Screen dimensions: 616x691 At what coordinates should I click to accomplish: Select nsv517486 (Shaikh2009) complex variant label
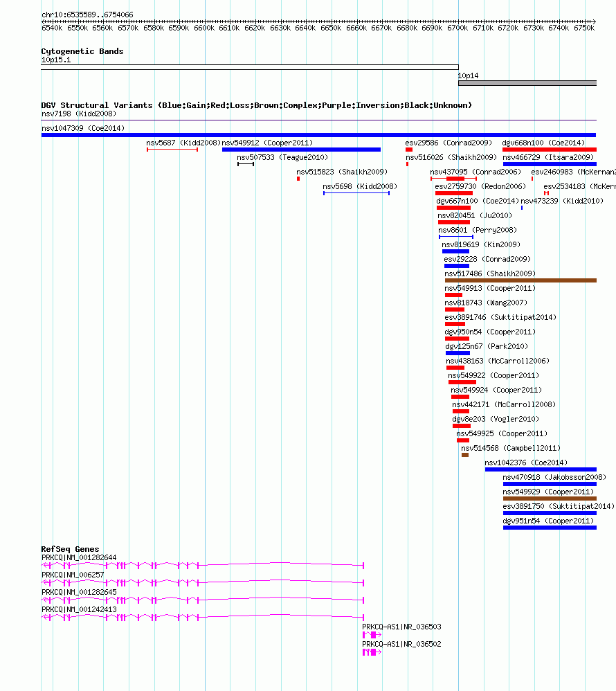coord(490,273)
